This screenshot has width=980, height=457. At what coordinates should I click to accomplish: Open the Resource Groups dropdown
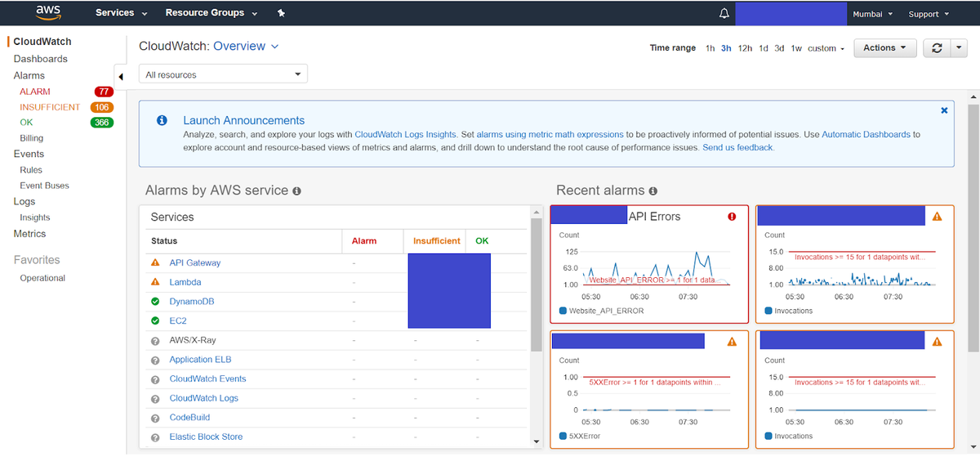(x=212, y=14)
